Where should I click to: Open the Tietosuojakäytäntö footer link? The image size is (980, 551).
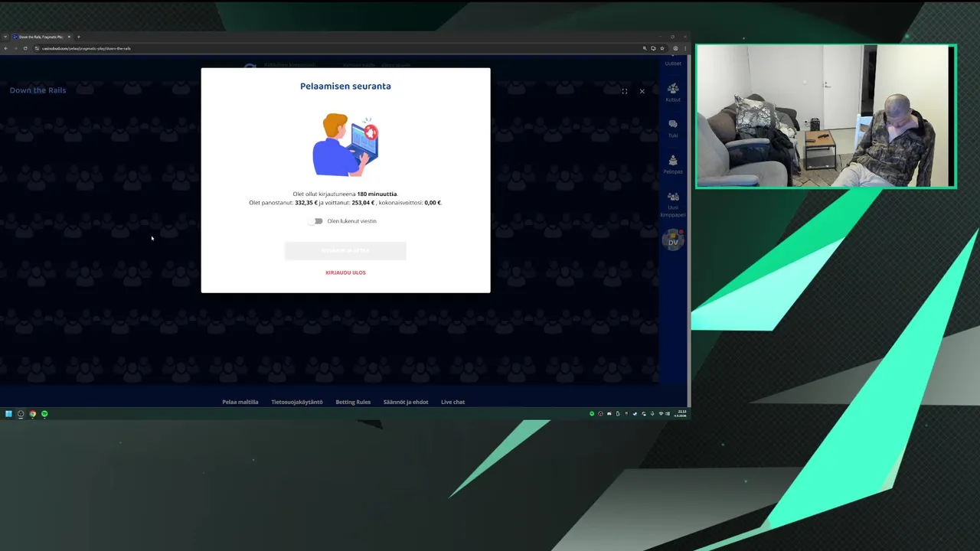coord(297,402)
